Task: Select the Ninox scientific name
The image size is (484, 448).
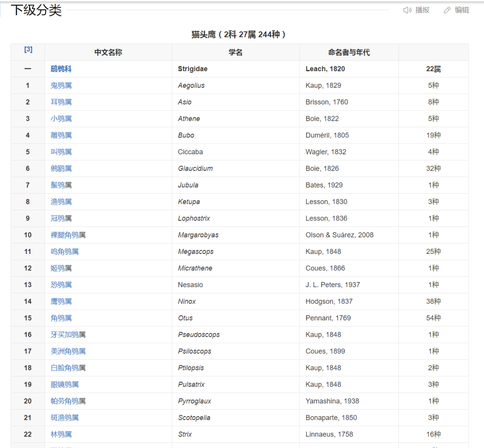Action: coord(187,301)
